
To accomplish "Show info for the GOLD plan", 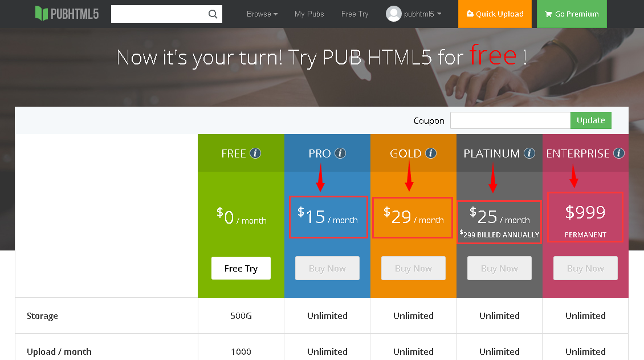I will click(430, 153).
